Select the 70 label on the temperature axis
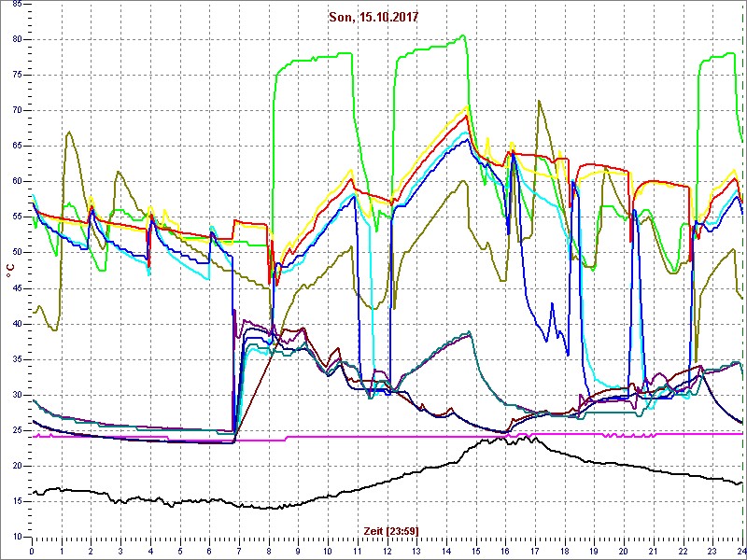 17,110
